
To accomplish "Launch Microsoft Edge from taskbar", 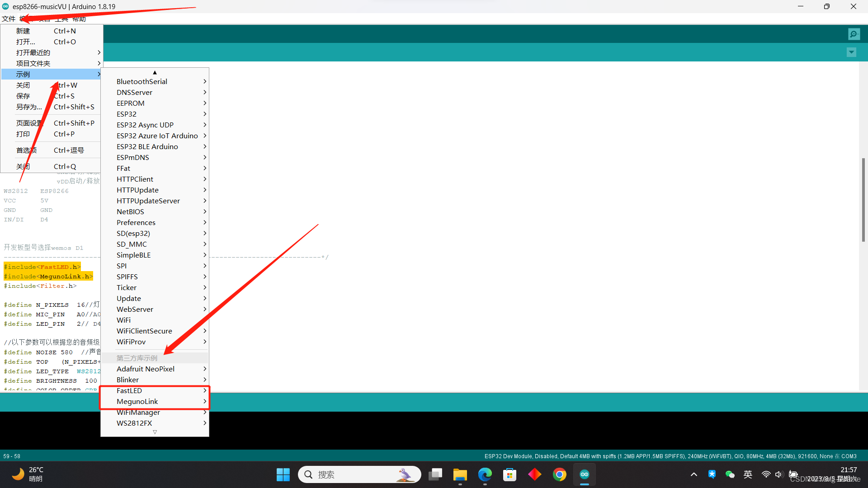I will 485,474.
